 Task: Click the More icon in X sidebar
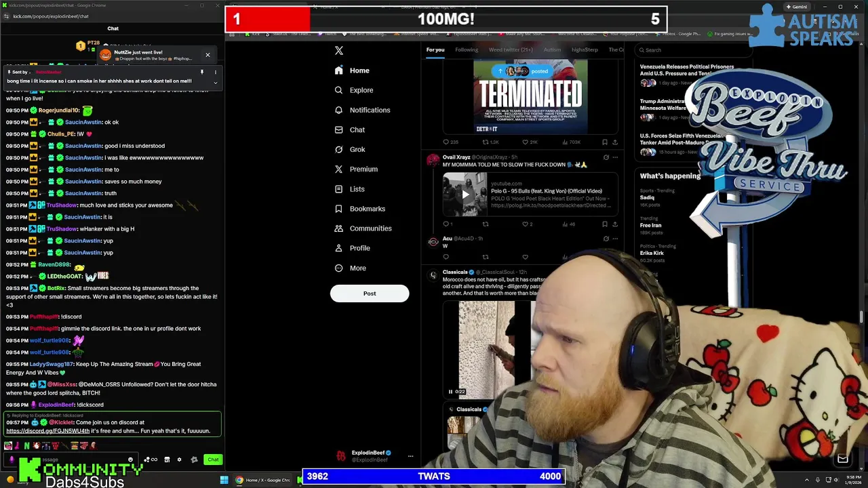click(338, 268)
